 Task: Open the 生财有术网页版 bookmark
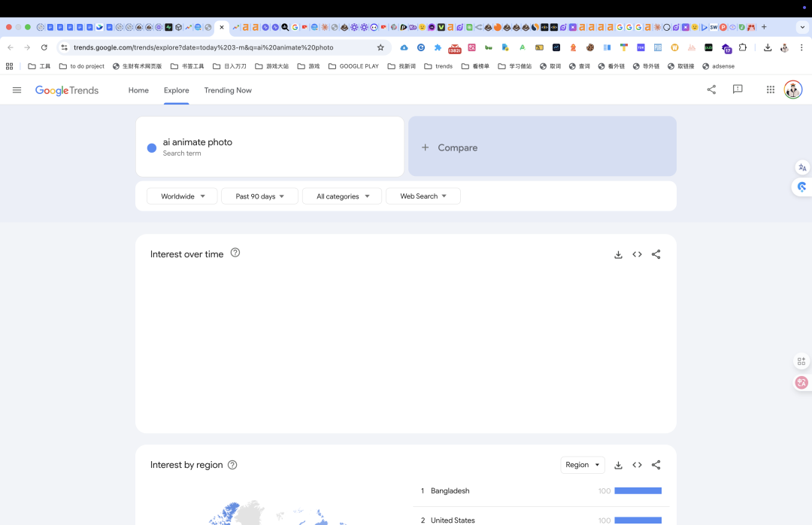[137, 66]
